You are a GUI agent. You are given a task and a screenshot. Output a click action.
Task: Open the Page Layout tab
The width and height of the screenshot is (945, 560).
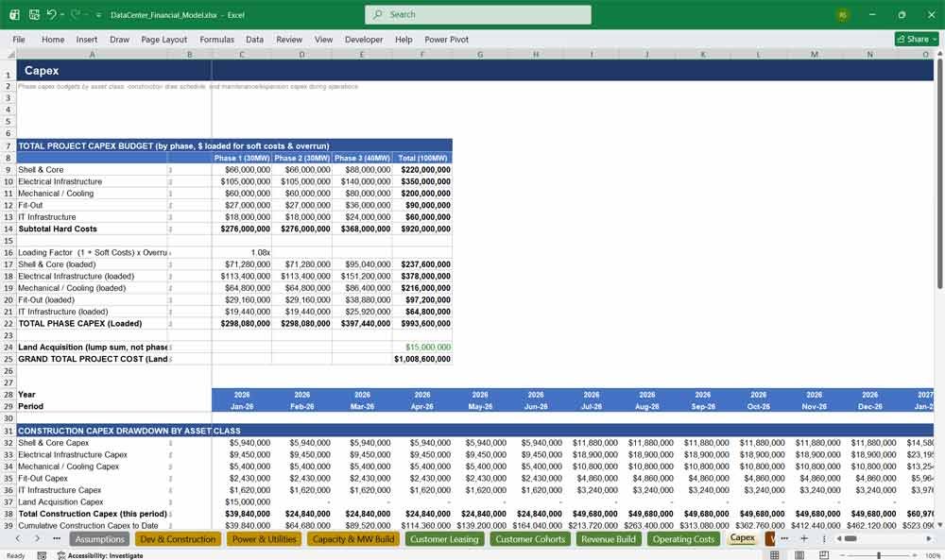163,39
